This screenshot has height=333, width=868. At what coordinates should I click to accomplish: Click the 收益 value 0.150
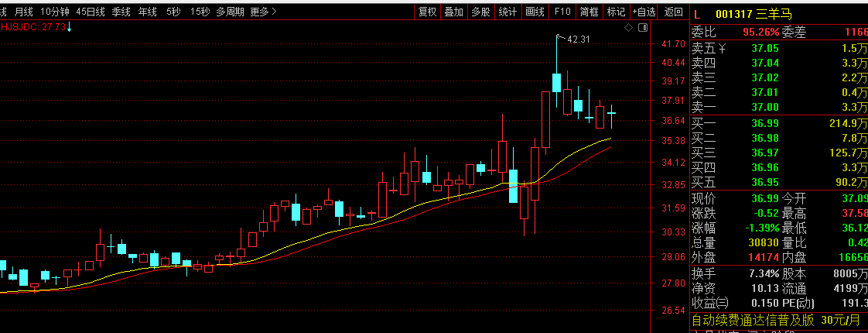(x=764, y=303)
